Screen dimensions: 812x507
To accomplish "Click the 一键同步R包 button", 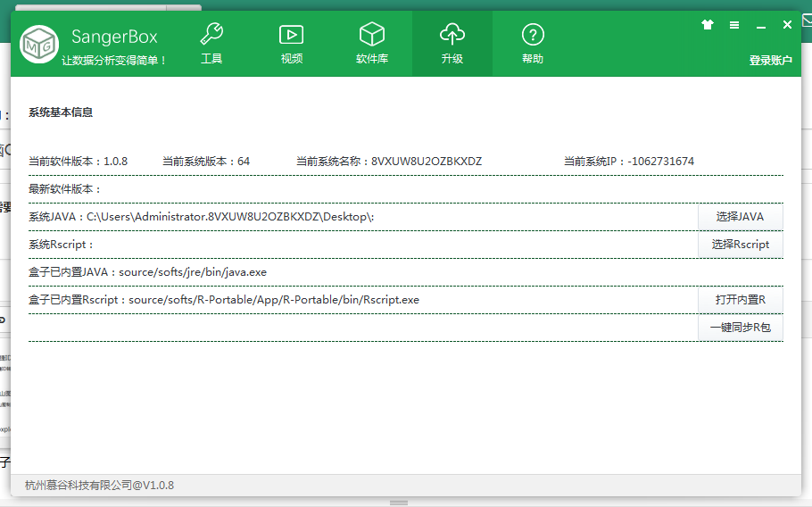I will point(740,328).
